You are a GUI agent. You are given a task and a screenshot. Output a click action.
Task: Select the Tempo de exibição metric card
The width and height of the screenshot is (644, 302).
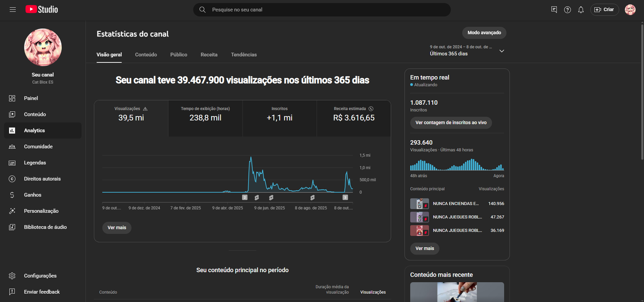tap(205, 118)
